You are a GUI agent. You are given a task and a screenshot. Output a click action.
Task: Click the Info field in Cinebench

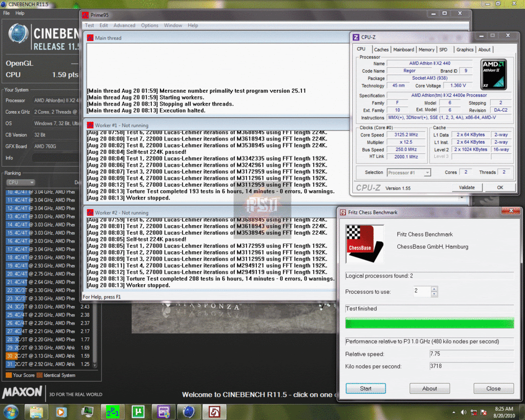(x=55, y=158)
